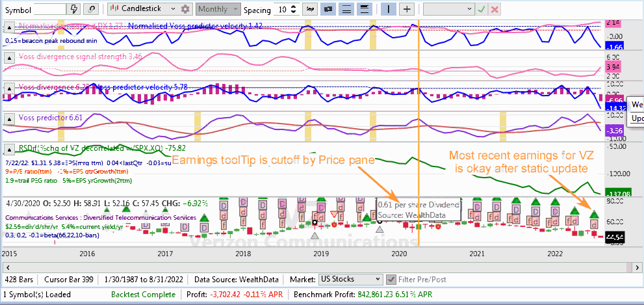Click the $2.56 dividend yield text line
Viewport: 644px width, 305px height.
pos(64,226)
